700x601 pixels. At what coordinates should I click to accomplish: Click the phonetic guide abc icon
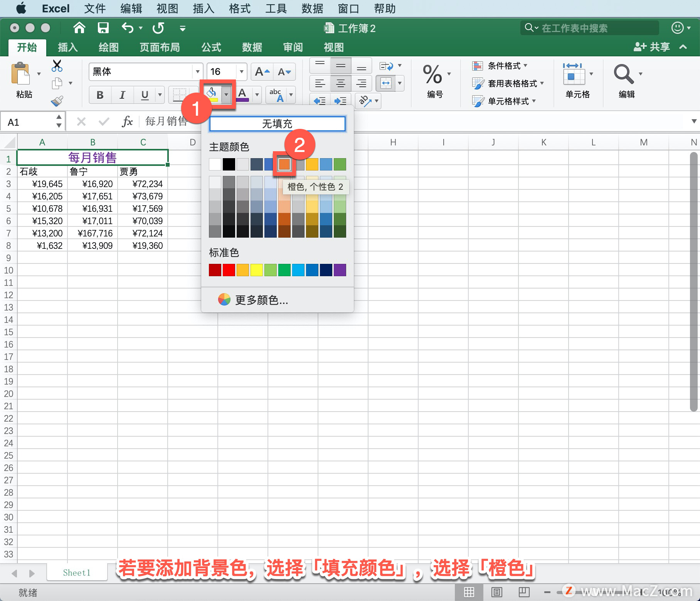click(276, 95)
